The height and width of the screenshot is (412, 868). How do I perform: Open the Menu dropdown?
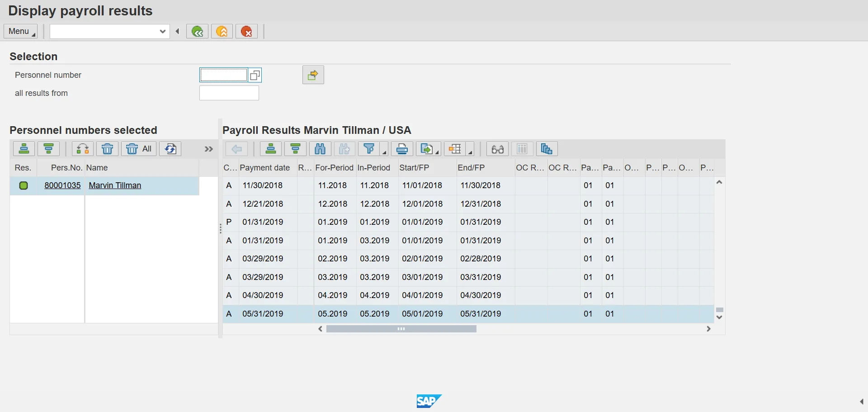[21, 31]
